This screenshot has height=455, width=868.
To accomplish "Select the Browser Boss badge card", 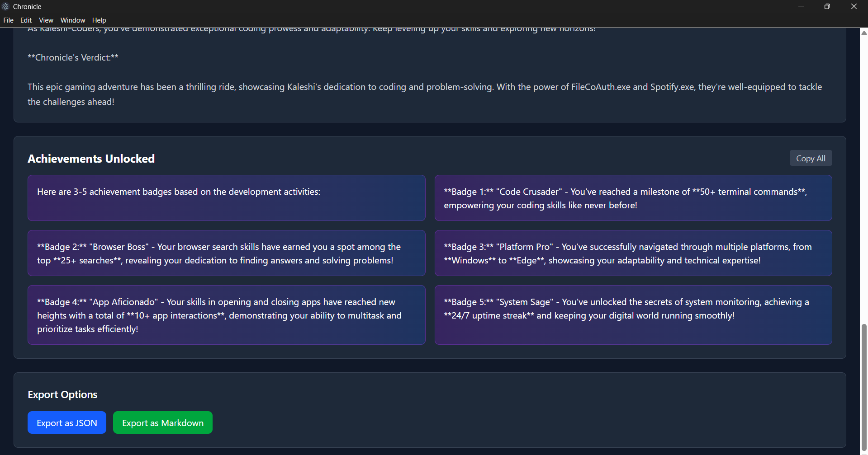I will click(x=226, y=253).
